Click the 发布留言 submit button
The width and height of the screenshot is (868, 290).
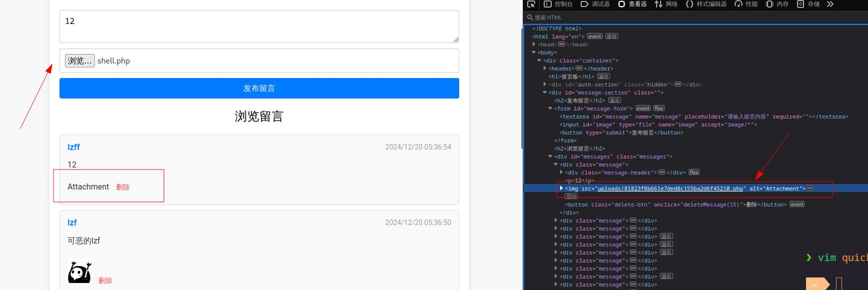259,88
